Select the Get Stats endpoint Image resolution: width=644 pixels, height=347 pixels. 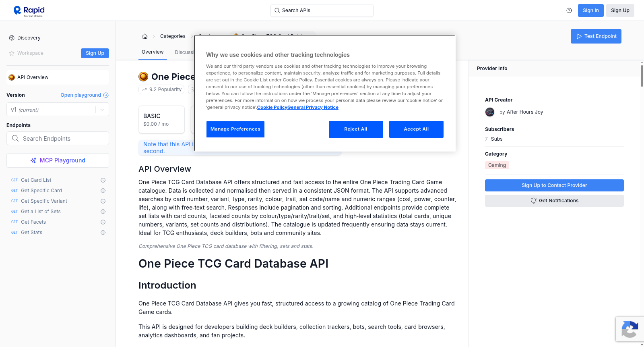pos(31,233)
